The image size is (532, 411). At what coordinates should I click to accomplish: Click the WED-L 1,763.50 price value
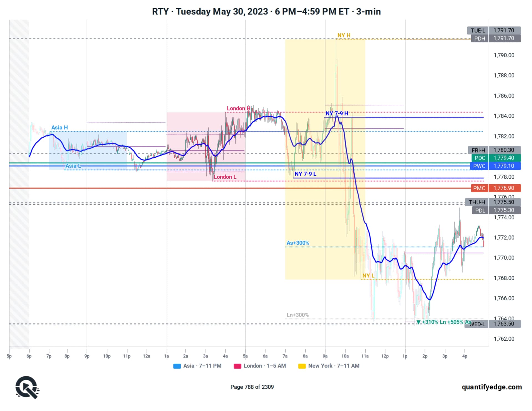point(505,324)
